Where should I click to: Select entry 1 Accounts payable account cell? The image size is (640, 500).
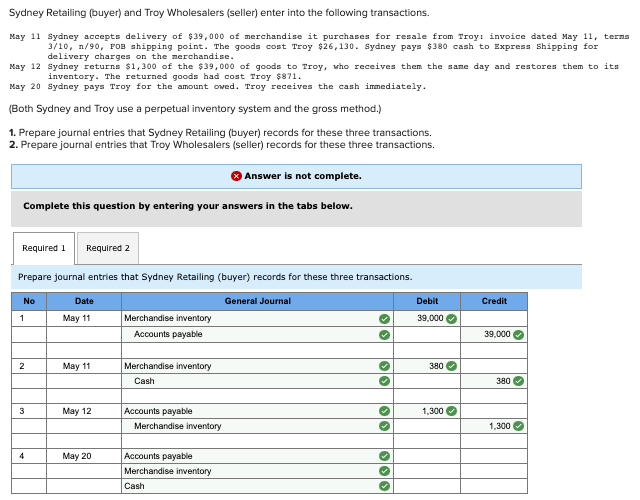coord(257,334)
